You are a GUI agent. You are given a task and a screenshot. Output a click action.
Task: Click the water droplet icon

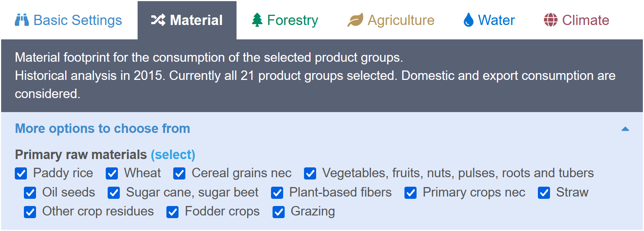click(469, 20)
